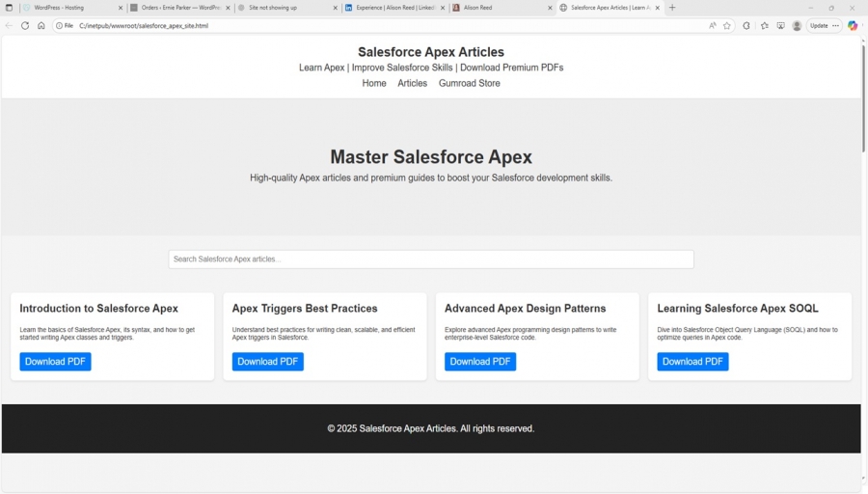Screen dimensions: 868x494
Task: Open the Favorites list icon
Action: (x=764, y=26)
